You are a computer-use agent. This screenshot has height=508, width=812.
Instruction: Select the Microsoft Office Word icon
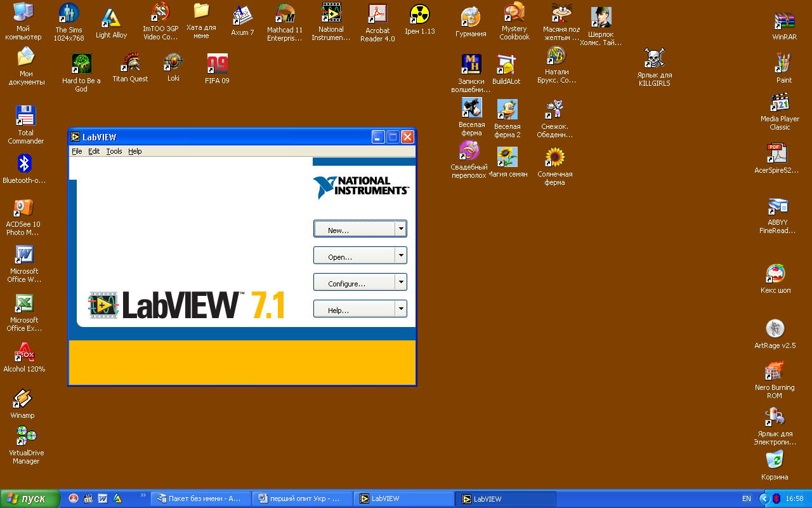[25, 264]
